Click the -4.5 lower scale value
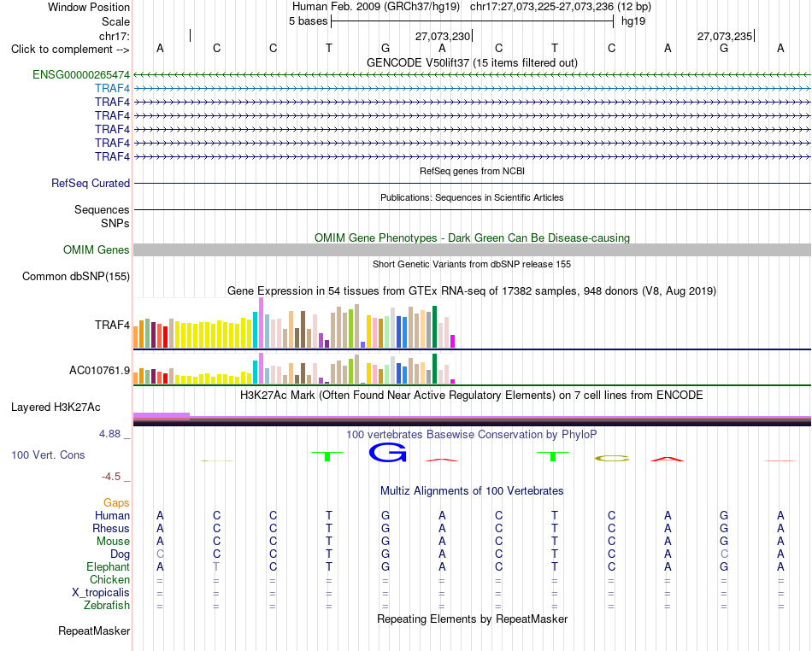 pos(111,476)
